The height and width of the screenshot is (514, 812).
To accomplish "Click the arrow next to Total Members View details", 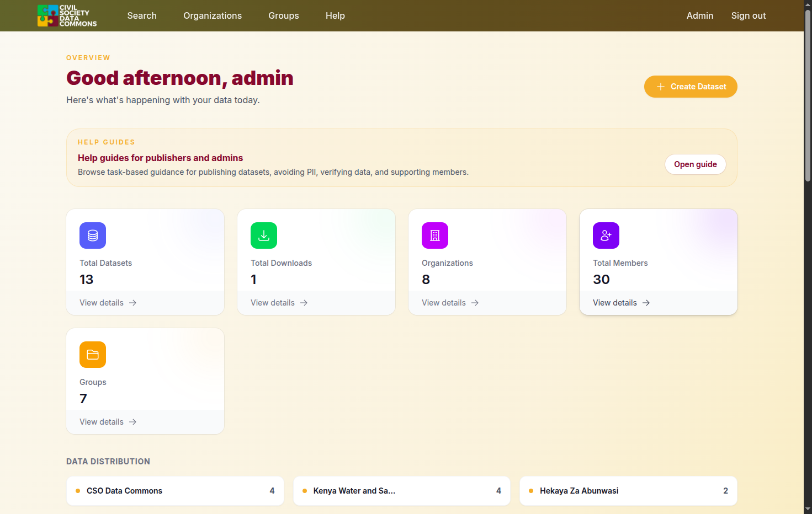I will [x=646, y=303].
